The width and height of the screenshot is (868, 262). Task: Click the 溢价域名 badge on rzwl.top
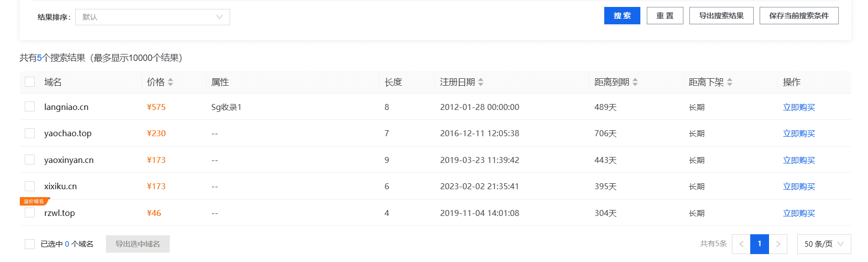pos(34,202)
